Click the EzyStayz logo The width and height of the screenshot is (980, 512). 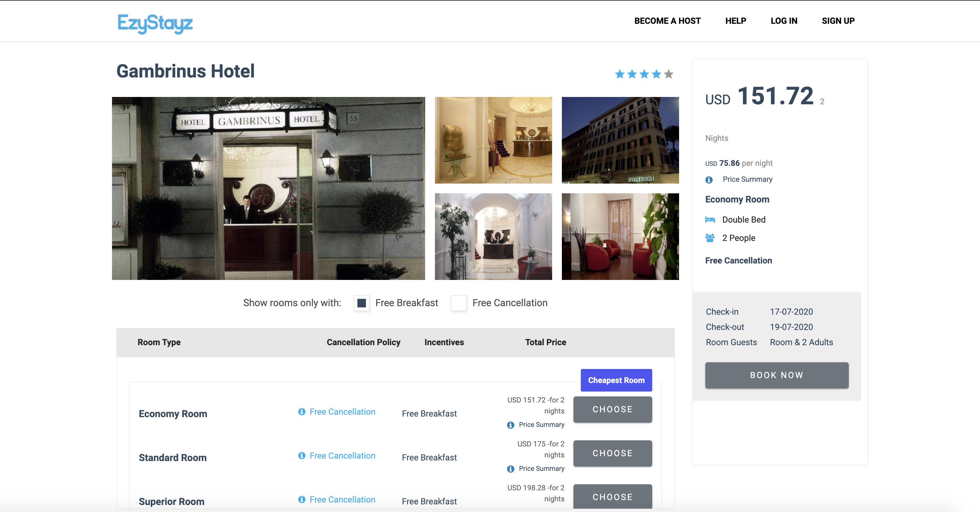coord(155,23)
